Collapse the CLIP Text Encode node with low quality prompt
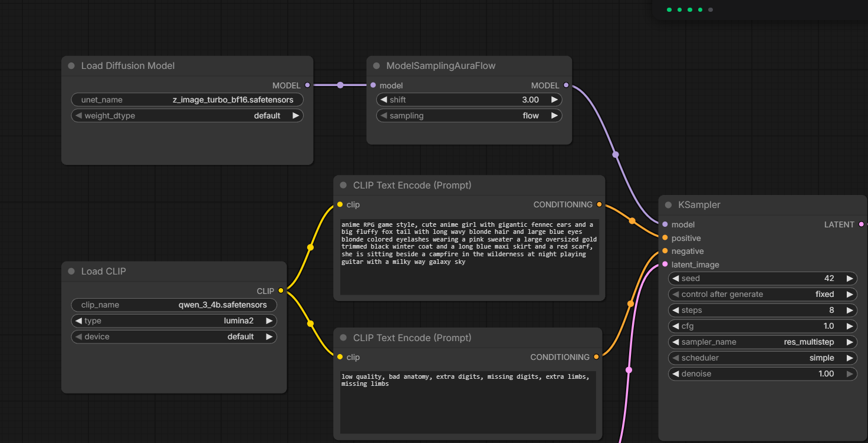Image resolution: width=868 pixels, height=443 pixels. (343, 338)
